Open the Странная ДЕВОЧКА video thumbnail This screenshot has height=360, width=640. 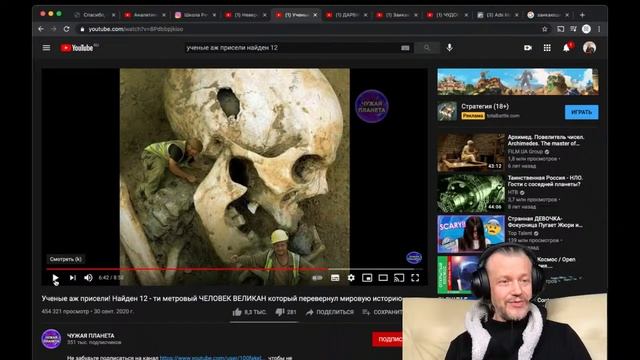pyautogui.click(x=471, y=234)
